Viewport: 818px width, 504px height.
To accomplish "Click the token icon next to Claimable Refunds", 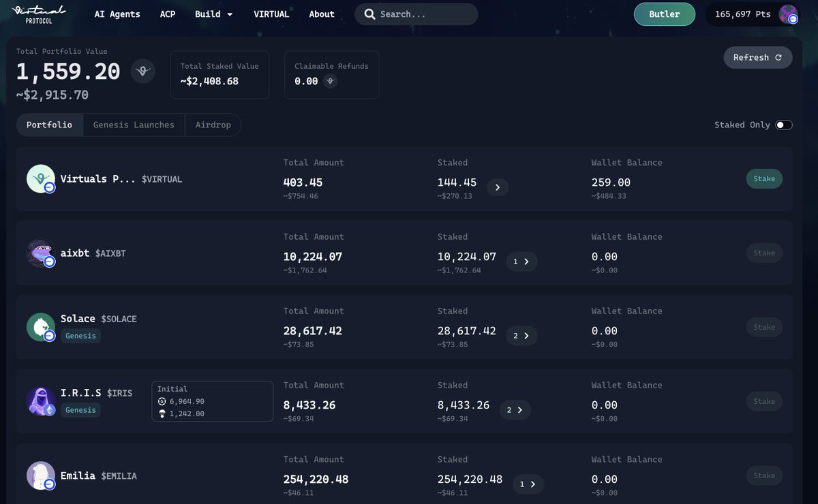I will pos(331,81).
